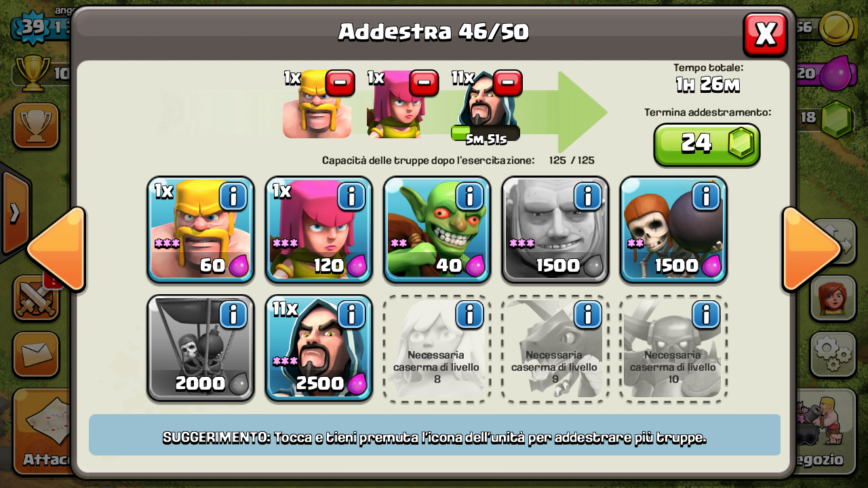Remove Barbarian from training queue
The image size is (868, 488).
[340, 83]
